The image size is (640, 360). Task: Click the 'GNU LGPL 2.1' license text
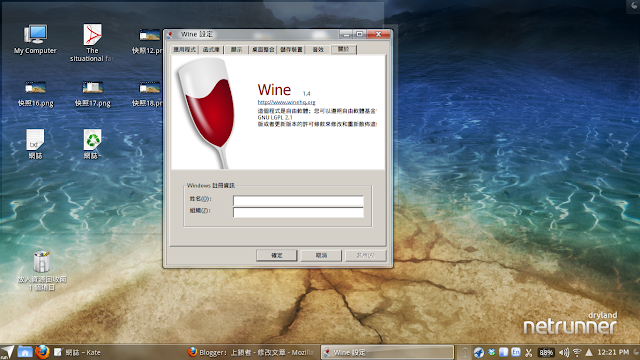275,118
